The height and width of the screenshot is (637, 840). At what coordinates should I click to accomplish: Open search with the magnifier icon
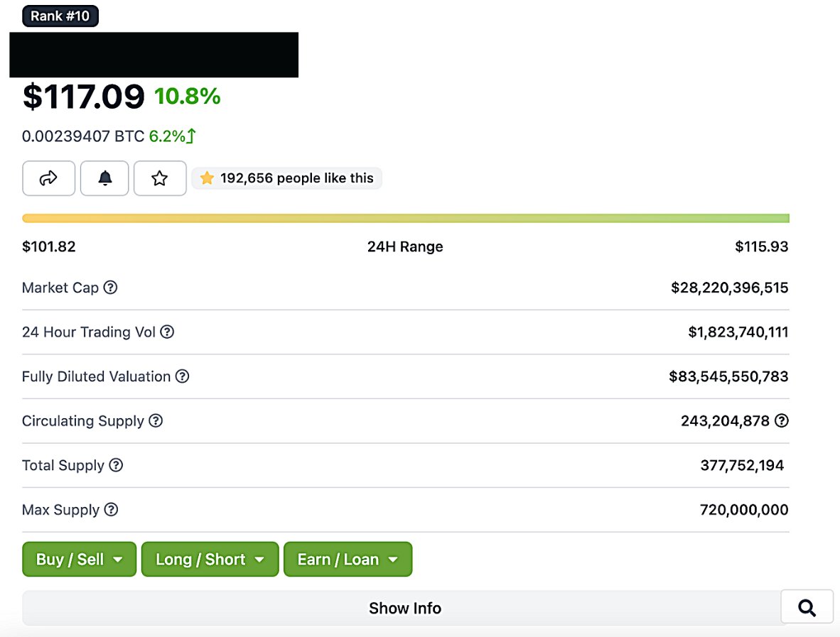807,607
